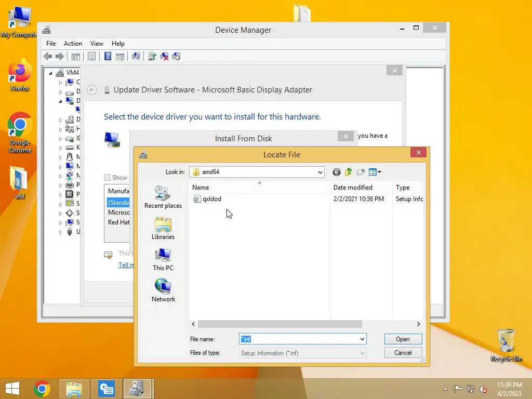The height and width of the screenshot is (399, 532).
Task: Click the right scroll arrow in file list
Action: pos(418,324)
